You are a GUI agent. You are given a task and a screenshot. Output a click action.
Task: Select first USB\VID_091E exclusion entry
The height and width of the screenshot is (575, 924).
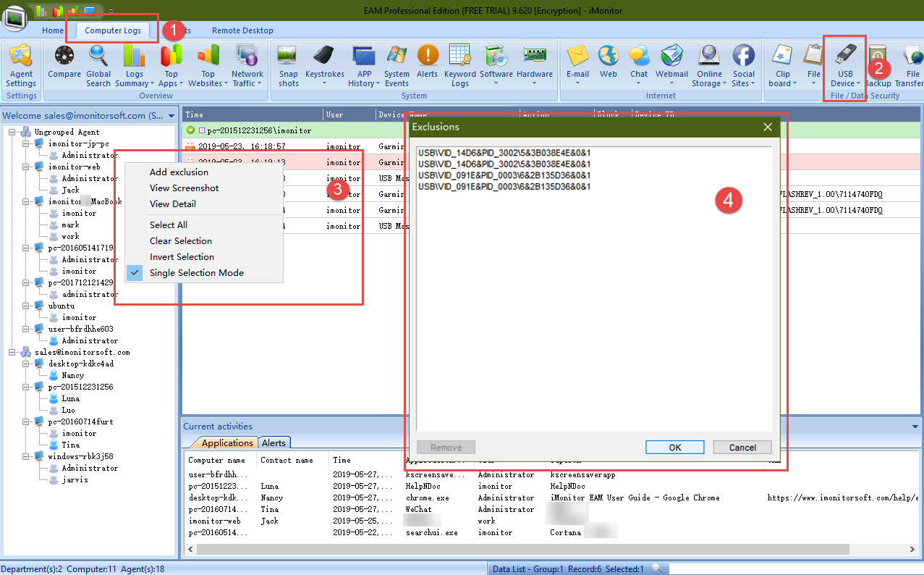505,175
